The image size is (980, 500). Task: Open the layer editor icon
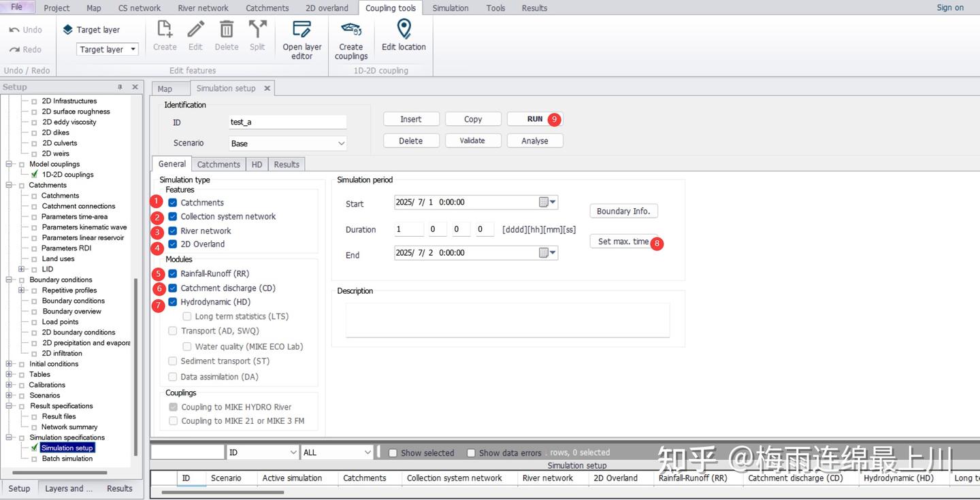[301, 29]
